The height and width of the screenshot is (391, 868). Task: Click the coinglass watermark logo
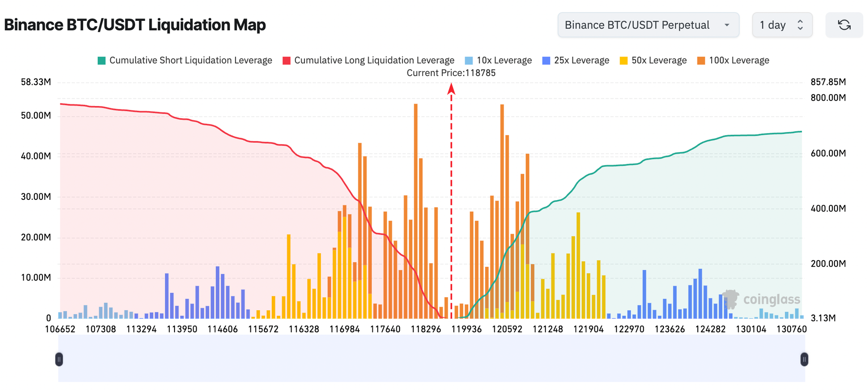(762, 299)
